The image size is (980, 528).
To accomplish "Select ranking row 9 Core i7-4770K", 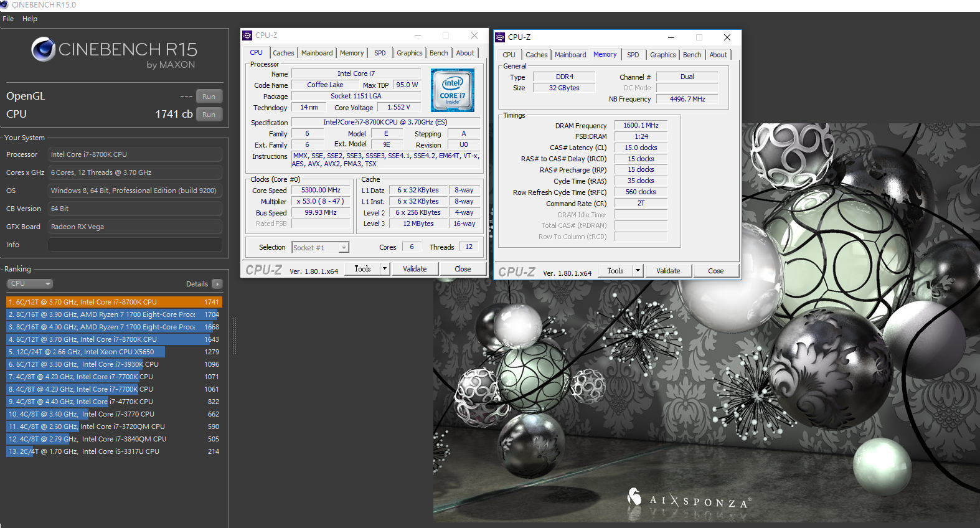I will point(114,402).
